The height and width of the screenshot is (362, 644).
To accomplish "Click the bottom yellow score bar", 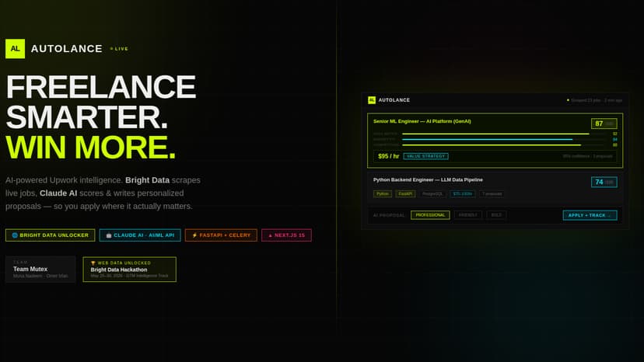I will pyautogui.click(x=492, y=145).
